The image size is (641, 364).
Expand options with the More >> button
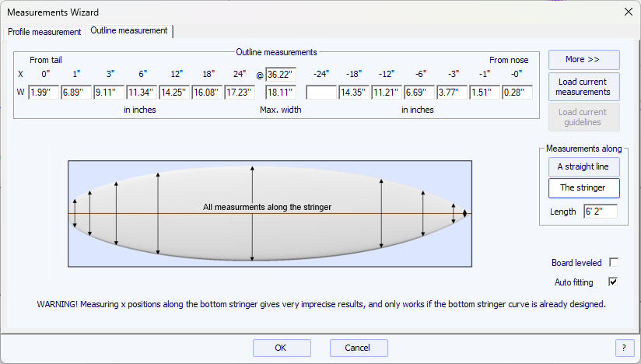click(x=583, y=60)
